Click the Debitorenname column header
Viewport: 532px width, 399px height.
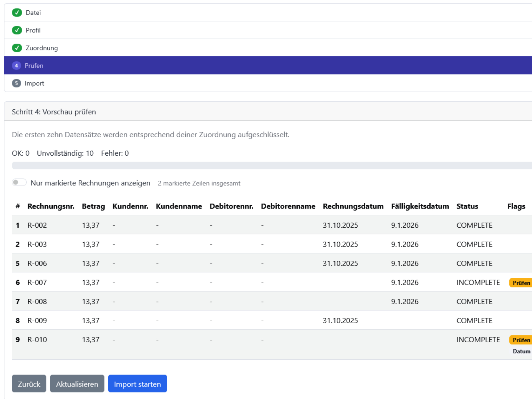(x=288, y=206)
